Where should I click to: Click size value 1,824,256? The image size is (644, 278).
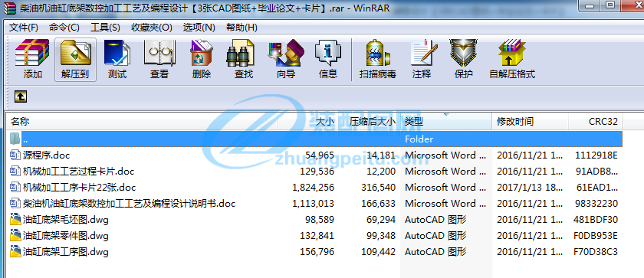313,188
